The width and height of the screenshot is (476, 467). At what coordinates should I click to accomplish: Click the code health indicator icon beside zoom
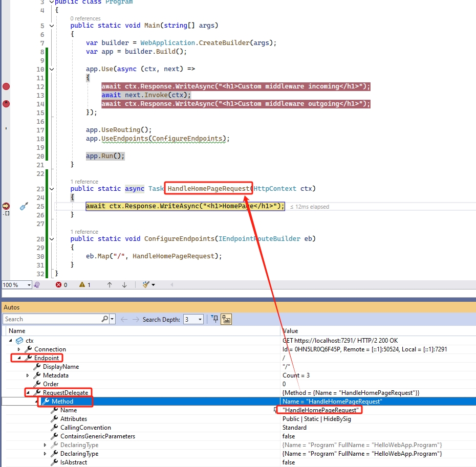pyautogui.click(x=37, y=285)
